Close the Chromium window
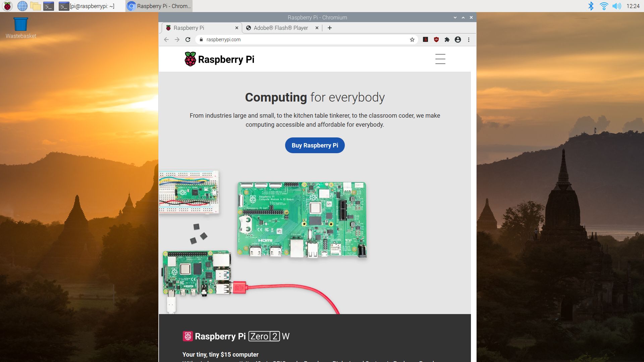Image resolution: width=644 pixels, height=362 pixels. click(x=471, y=17)
